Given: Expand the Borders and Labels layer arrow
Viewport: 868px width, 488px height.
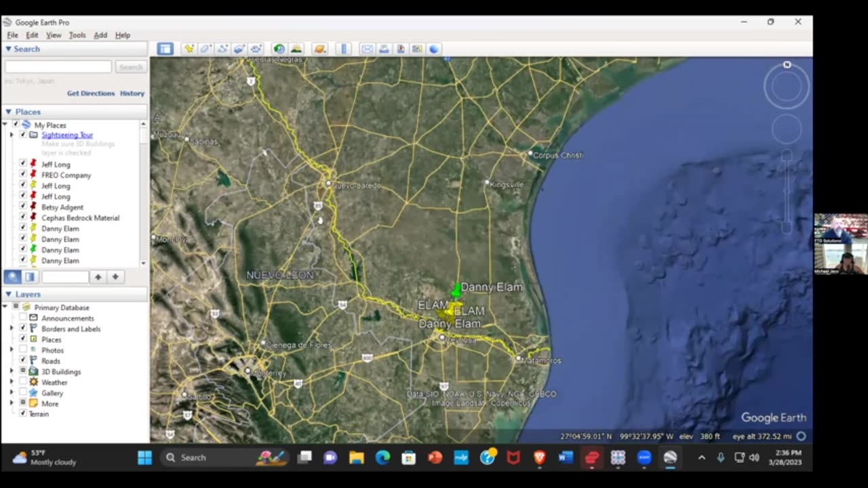Looking at the screenshot, I should 11,329.
